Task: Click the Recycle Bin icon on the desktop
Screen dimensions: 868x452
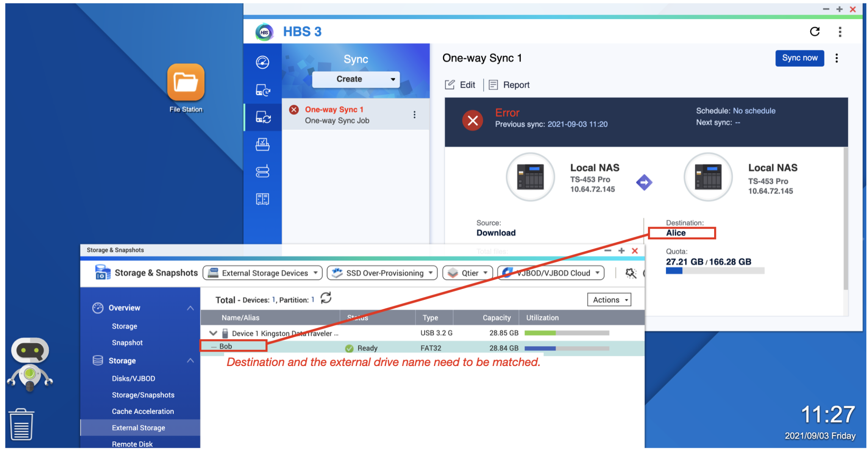Action: click(x=21, y=423)
